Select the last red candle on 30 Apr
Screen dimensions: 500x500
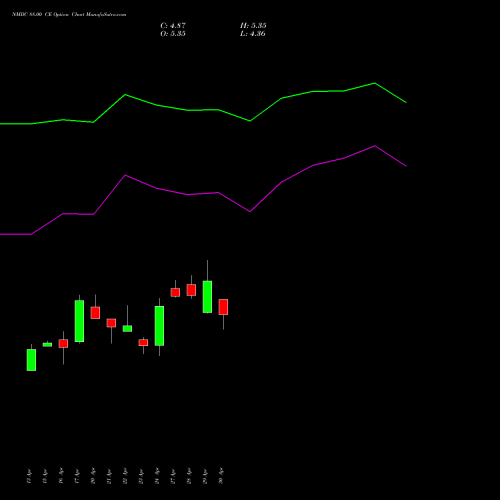coord(223,307)
